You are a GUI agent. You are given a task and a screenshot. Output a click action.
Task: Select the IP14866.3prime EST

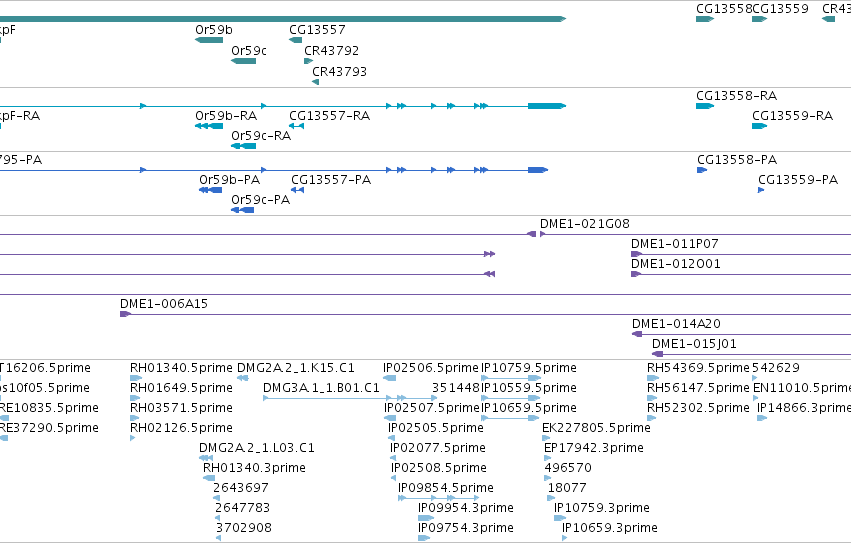coord(762,418)
